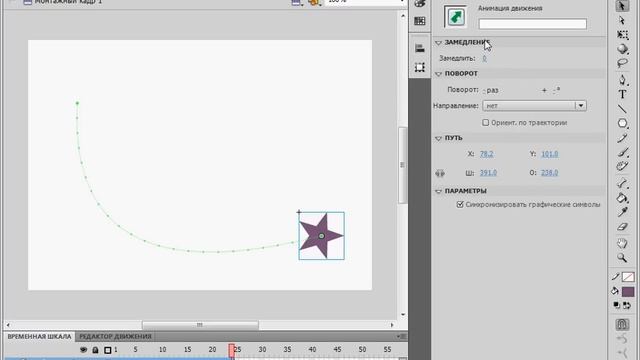Select the Line tool
The height and width of the screenshot is (360, 640).
pyautogui.click(x=622, y=109)
